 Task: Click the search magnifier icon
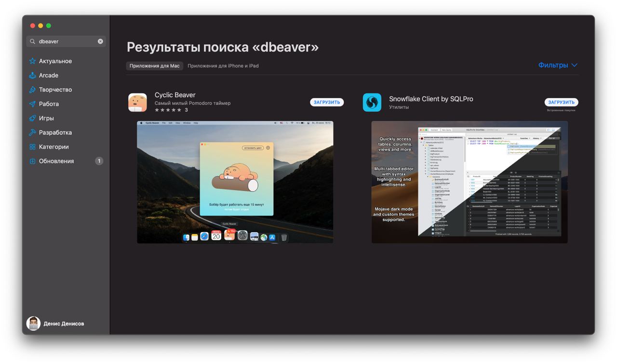pyautogui.click(x=33, y=41)
